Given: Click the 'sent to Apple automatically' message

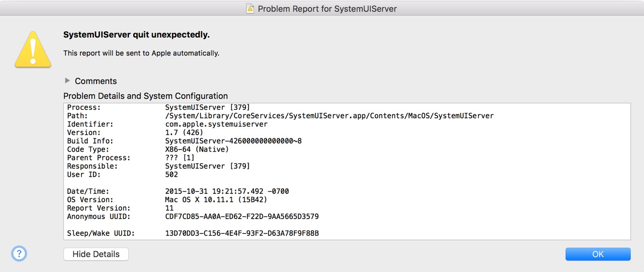Looking at the screenshot, I should pyautogui.click(x=141, y=53).
